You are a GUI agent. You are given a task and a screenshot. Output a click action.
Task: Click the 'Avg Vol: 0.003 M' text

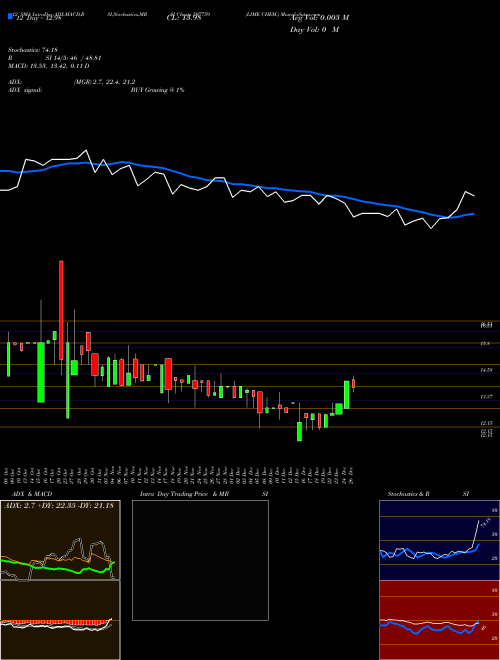[x=319, y=18]
